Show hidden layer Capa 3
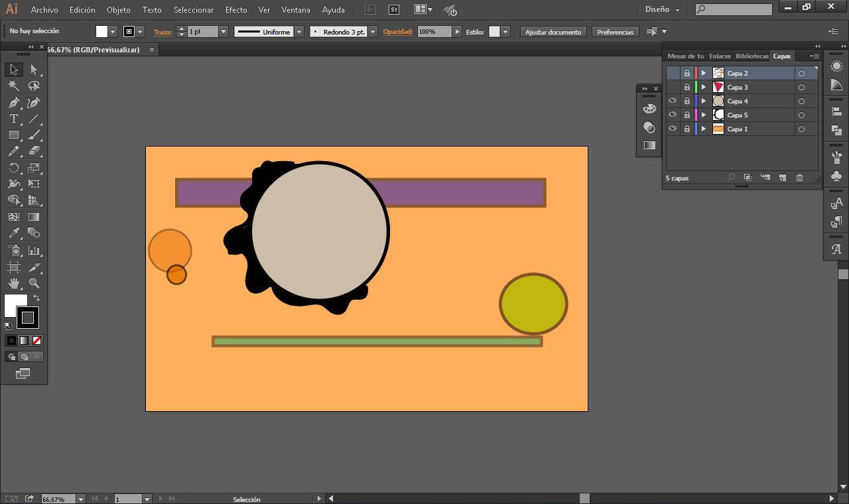This screenshot has height=504, width=849. click(x=673, y=87)
